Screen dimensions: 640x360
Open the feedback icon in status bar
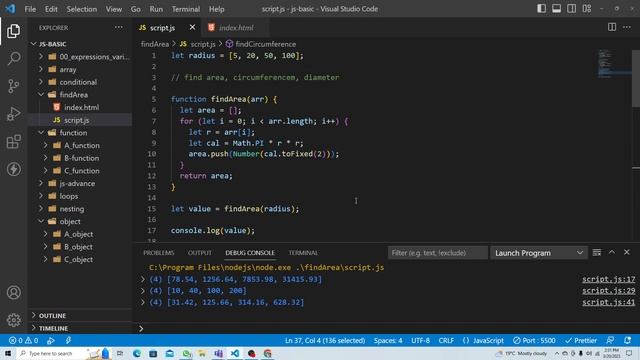pyautogui.click(x=610, y=340)
